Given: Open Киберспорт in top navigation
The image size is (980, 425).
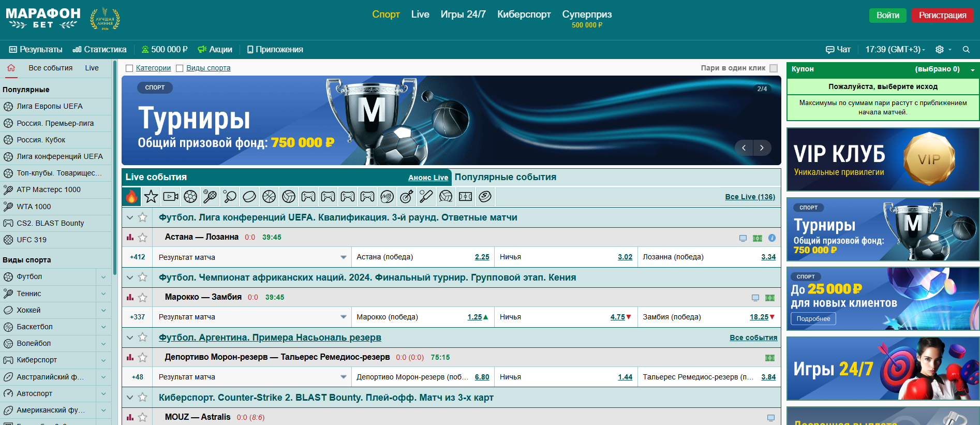Looking at the screenshot, I should [x=524, y=14].
